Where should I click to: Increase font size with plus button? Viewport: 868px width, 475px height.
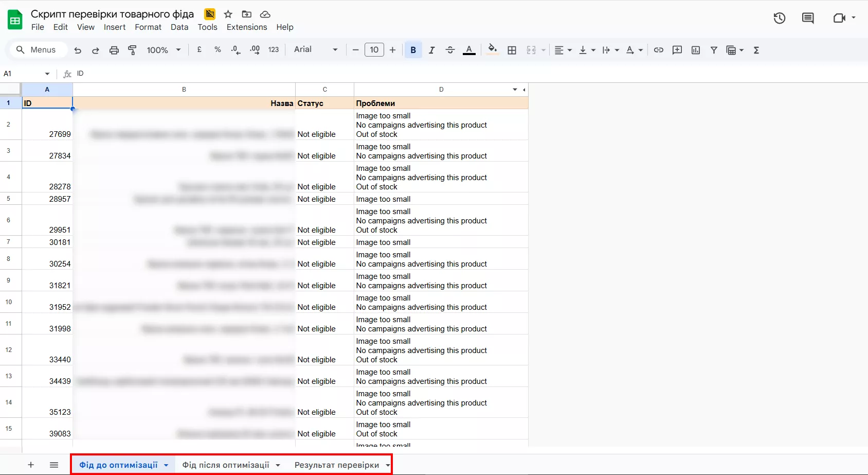(392, 50)
